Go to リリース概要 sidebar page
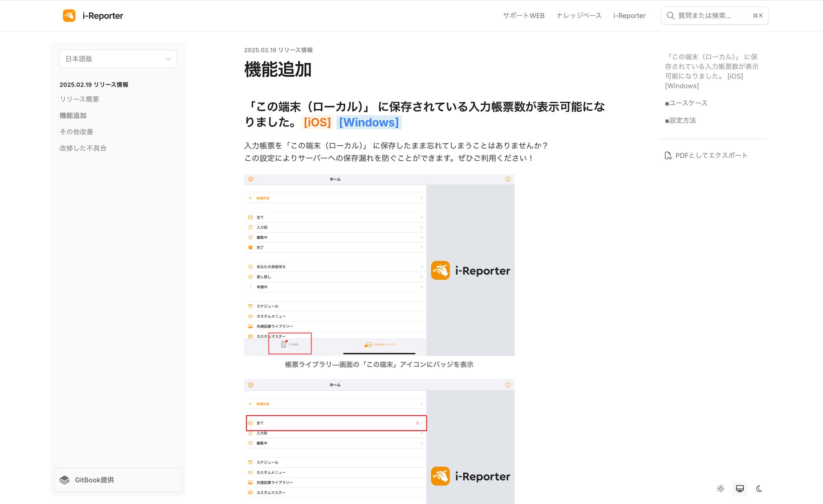 [79, 99]
